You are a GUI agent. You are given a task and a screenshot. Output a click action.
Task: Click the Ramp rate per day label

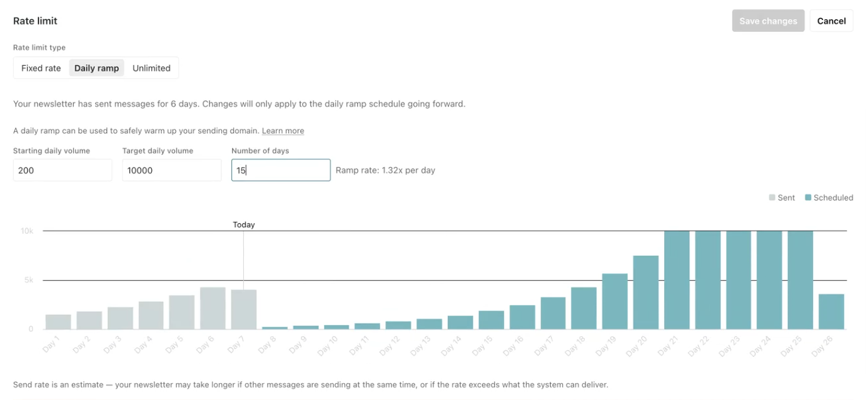pyautogui.click(x=385, y=170)
